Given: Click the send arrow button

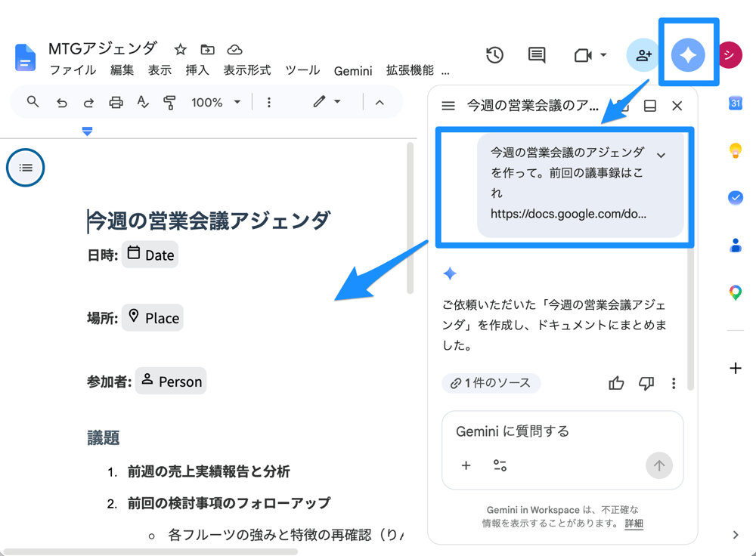Looking at the screenshot, I should click(x=659, y=465).
